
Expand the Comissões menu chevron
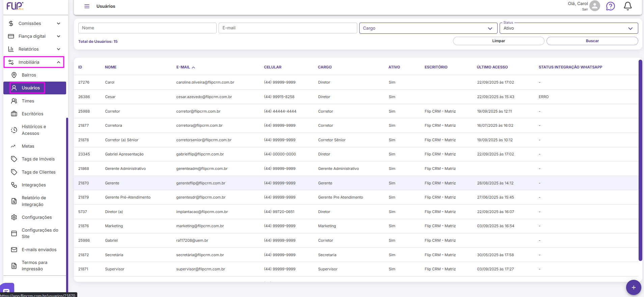click(59, 24)
